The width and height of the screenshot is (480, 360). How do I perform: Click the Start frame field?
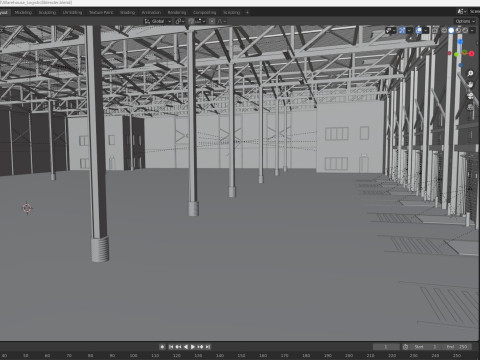tap(425, 347)
